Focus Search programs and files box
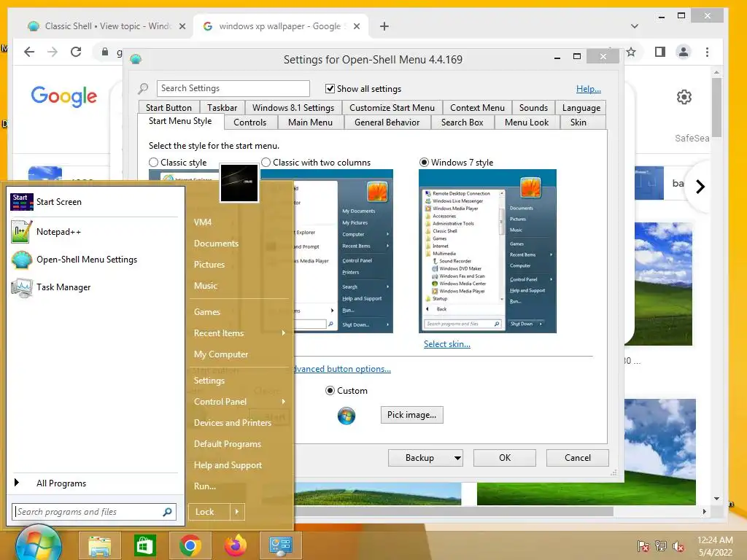The image size is (747, 560). [94, 512]
